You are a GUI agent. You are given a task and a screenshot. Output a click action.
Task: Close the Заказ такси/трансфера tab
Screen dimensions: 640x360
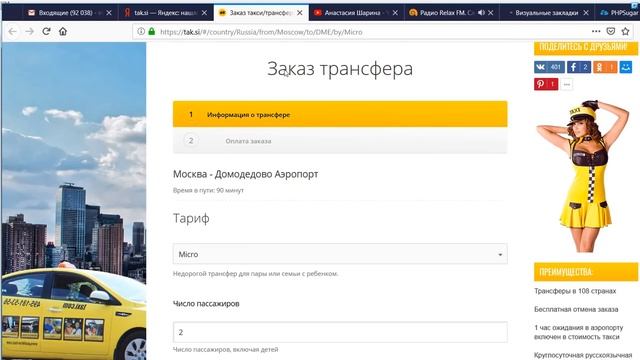tap(300, 13)
